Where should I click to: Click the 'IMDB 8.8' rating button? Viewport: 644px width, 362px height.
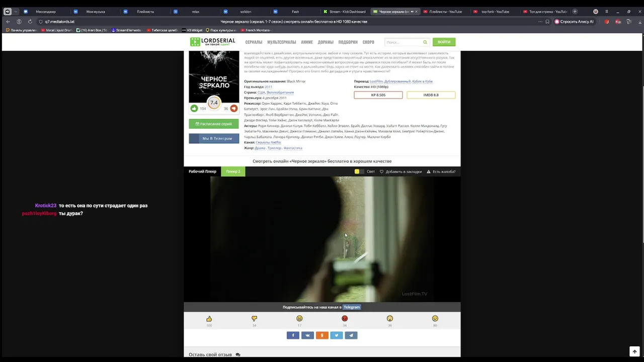point(431,95)
